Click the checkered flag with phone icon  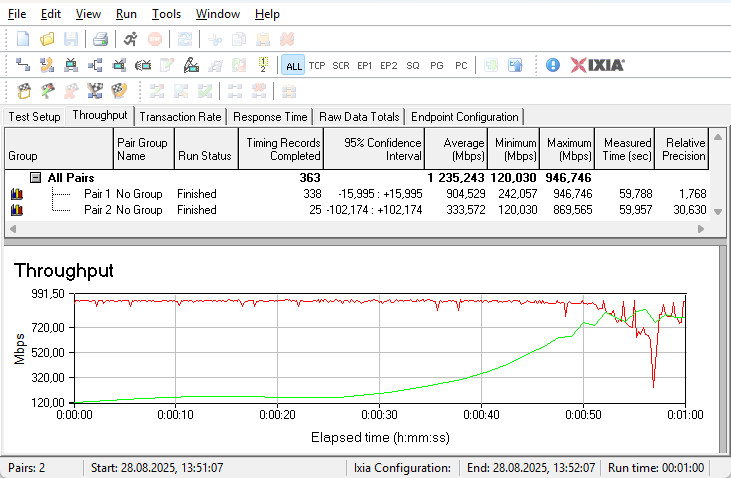coord(119,91)
